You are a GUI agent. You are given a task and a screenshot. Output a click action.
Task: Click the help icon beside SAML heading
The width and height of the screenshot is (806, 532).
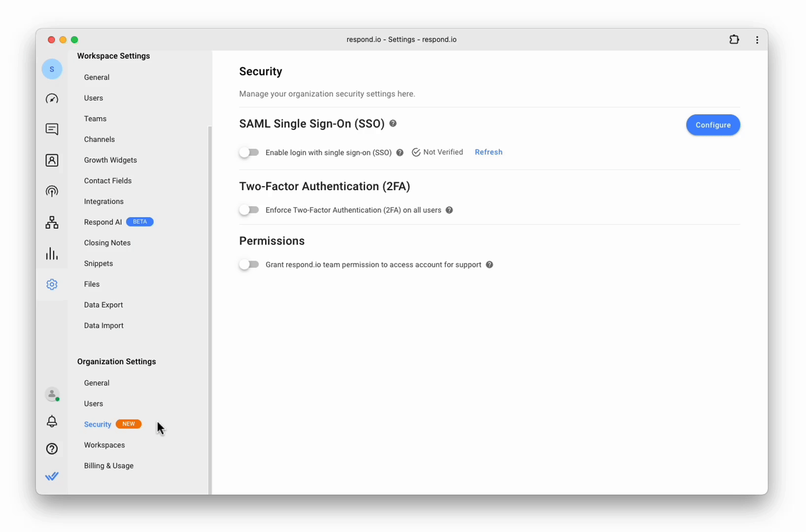pyautogui.click(x=393, y=124)
